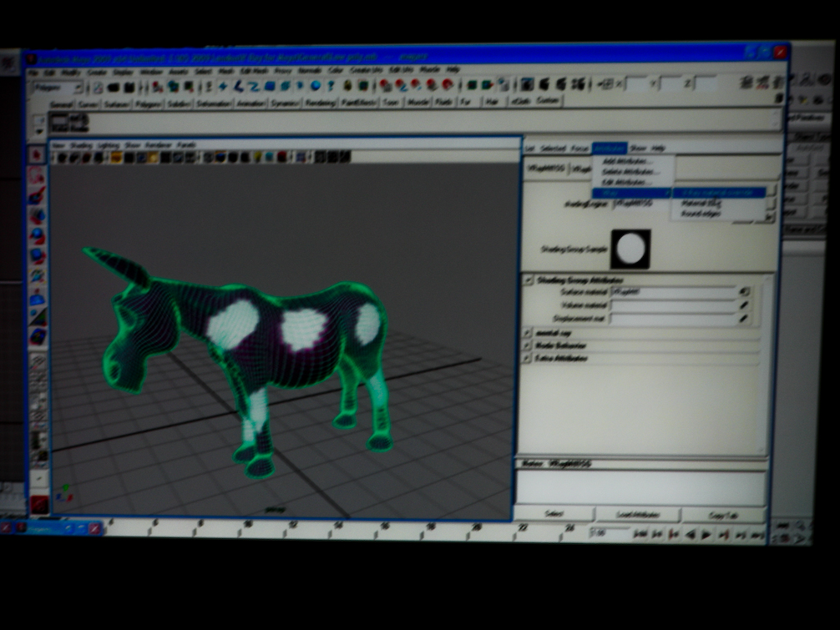Click into the Surface material field
Image resolution: width=840 pixels, height=630 pixels.
coord(673,292)
